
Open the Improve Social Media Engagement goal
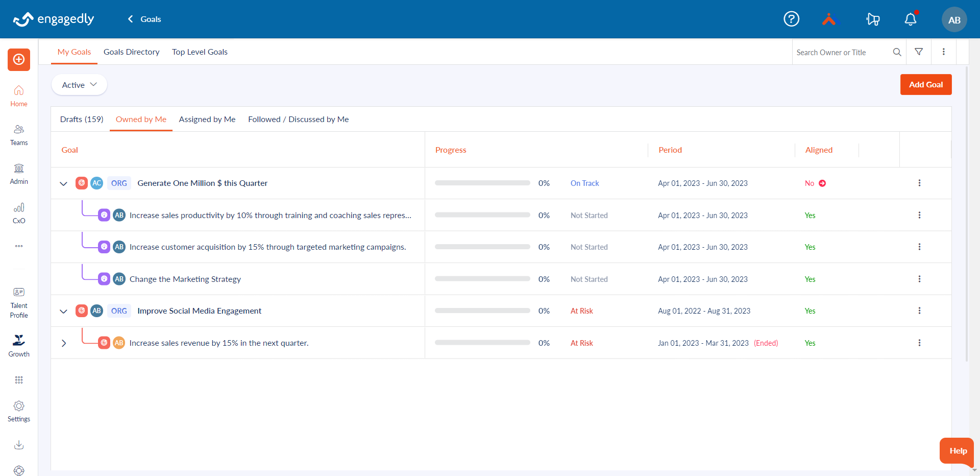pos(199,311)
